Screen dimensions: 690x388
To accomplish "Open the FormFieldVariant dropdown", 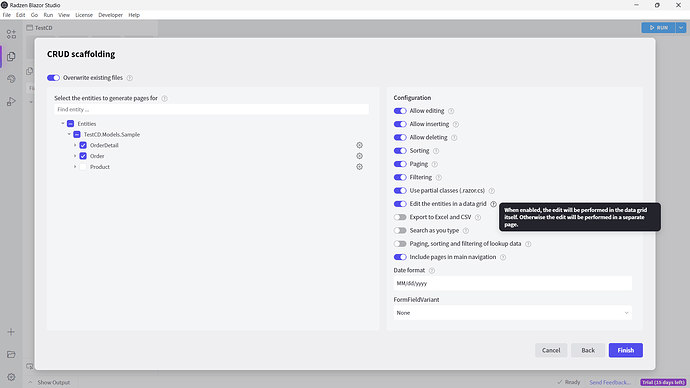I will coord(513,313).
